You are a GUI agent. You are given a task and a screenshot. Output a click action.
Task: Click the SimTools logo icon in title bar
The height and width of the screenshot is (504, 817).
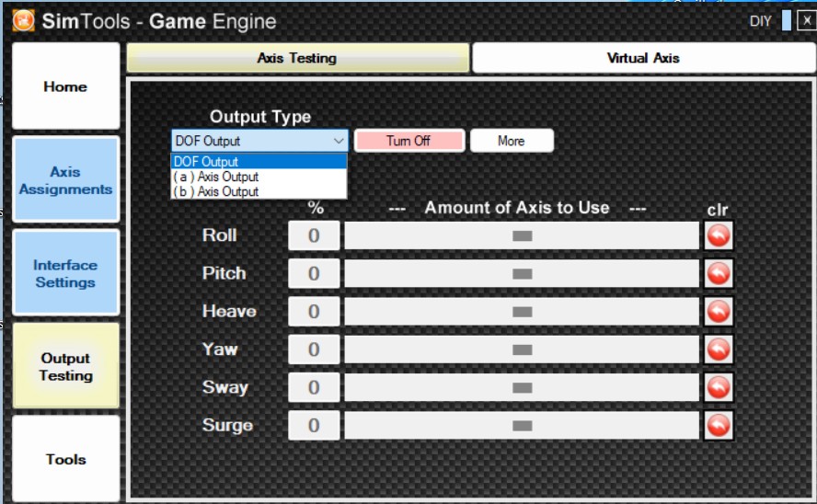click(24, 21)
